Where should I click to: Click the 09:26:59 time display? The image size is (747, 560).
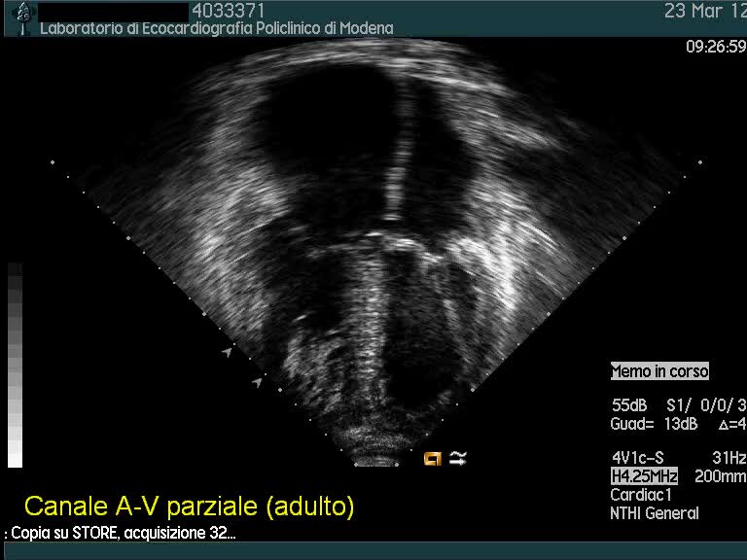coord(715,47)
